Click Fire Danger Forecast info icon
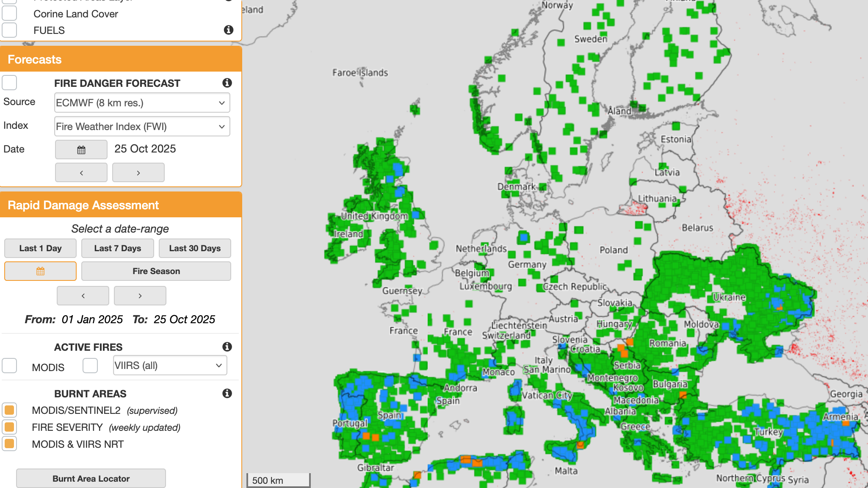Image resolution: width=868 pixels, height=488 pixels. pos(227,83)
